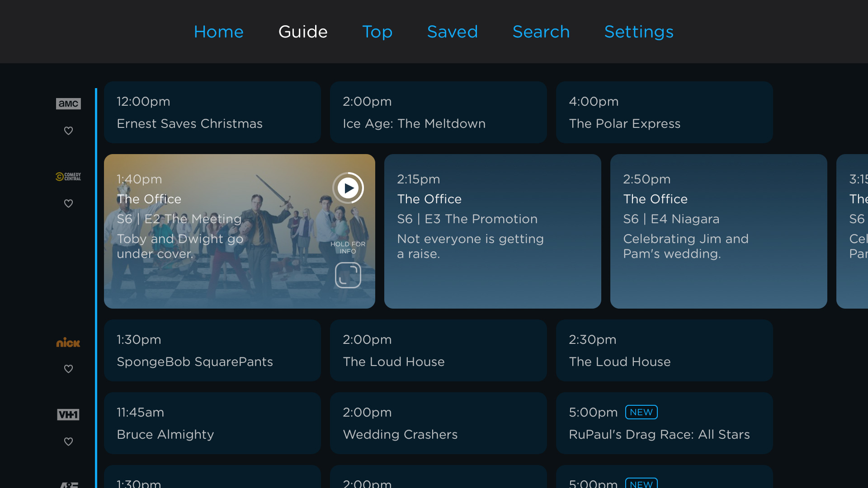Open the Home tab

pos(219,32)
